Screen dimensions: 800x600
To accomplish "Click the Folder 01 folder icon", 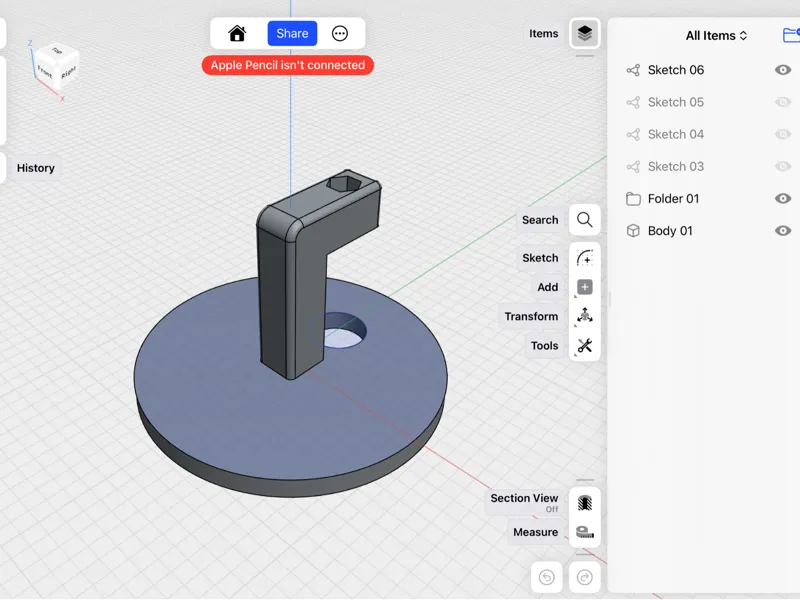I will [x=633, y=198].
